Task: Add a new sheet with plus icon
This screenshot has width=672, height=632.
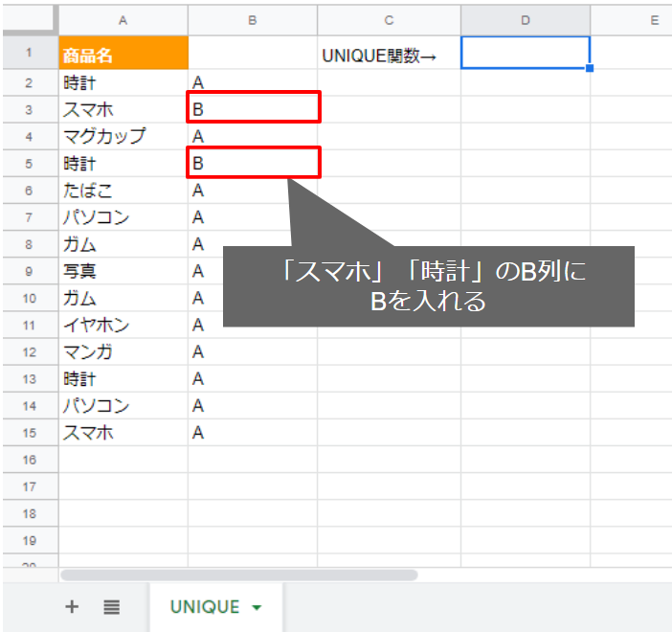Action: (72, 607)
